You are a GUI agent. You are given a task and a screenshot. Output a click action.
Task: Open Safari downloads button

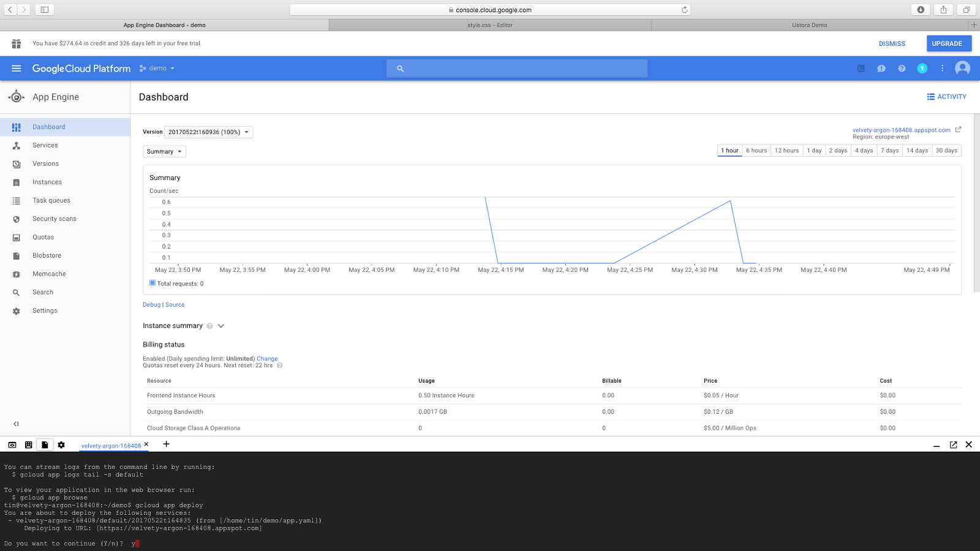coord(921,10)
